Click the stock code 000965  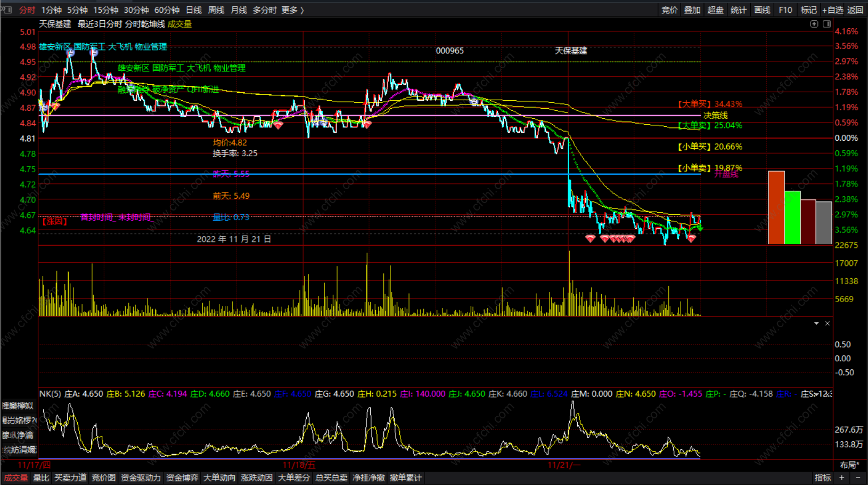pyautogui.click(x=449, y=51)
